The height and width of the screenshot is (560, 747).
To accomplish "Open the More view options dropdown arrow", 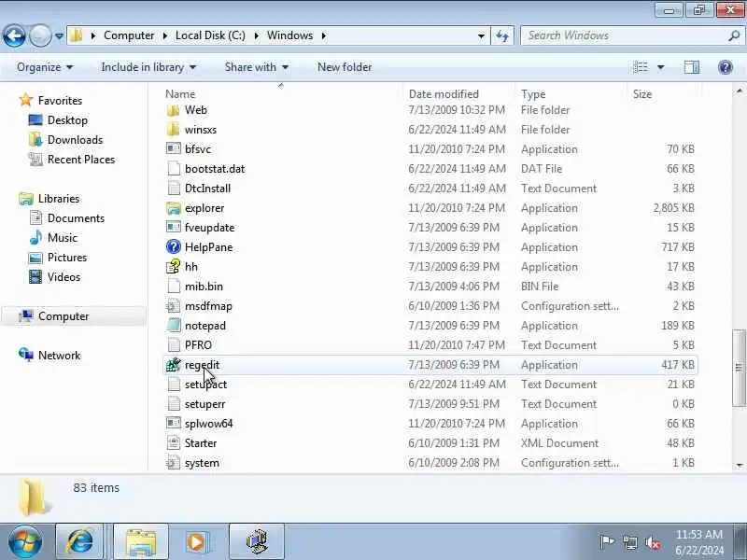I will 661,67.
